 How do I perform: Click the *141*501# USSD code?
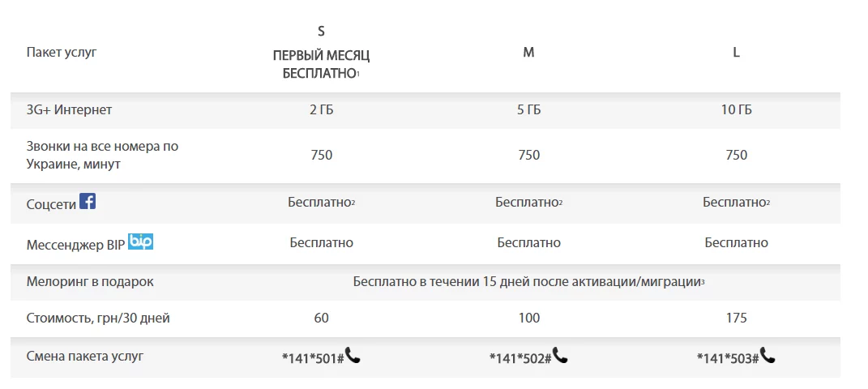[313, 357]
